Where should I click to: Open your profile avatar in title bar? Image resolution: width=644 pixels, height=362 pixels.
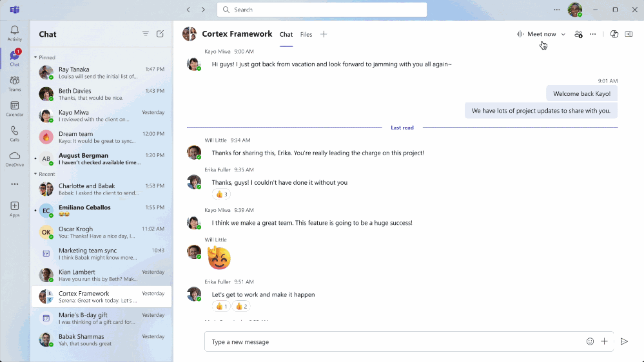pos(574,10)
